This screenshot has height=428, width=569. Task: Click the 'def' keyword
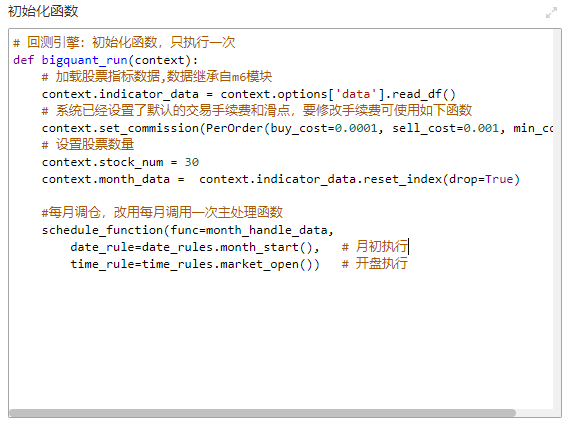pos(24,60)
